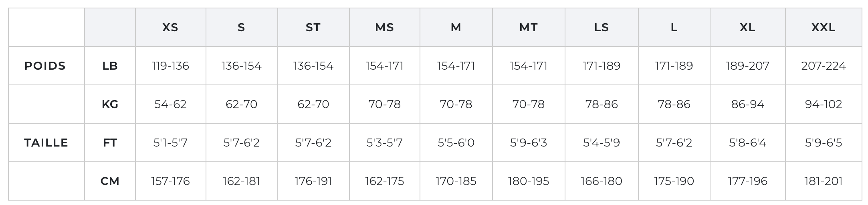Viewport: 868px width, 205px height.
Task: Select the 54-62 kilogram cell
Action: coord(170,104)
